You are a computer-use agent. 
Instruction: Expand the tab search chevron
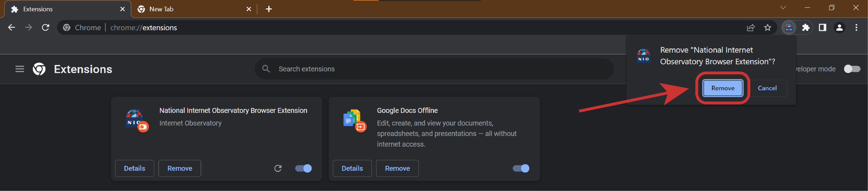(783, 8)
